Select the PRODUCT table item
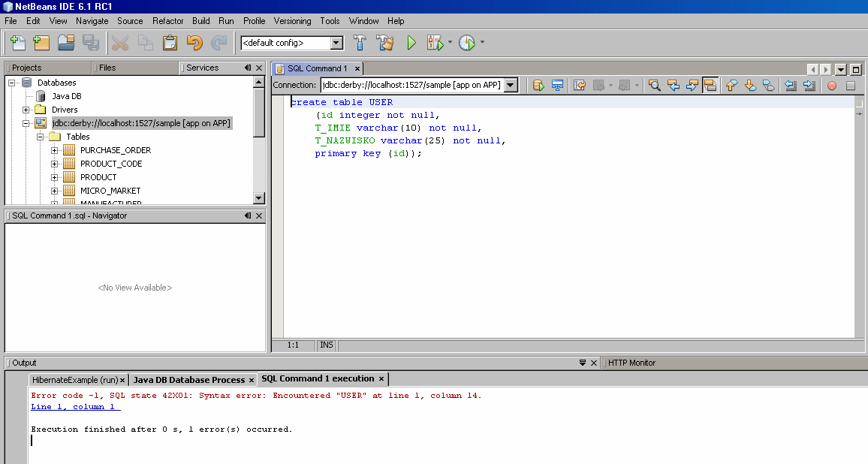868x464 pixels. (98, 177)
